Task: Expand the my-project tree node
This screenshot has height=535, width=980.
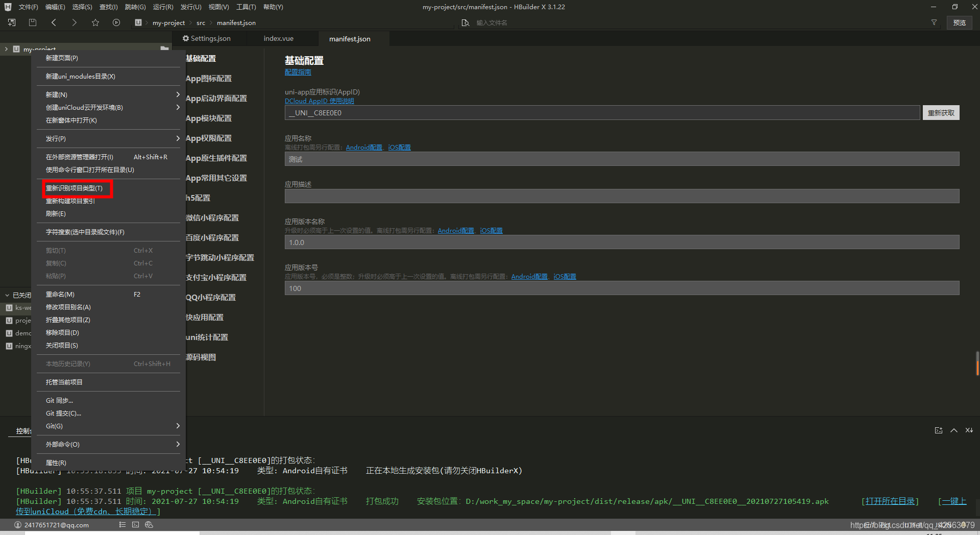Action: point(6,49)
